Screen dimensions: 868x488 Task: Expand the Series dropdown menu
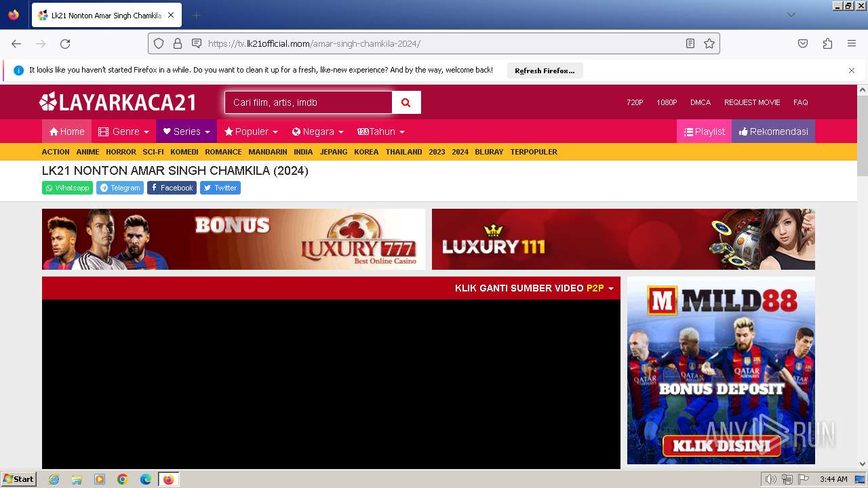(x=186, y=131)
